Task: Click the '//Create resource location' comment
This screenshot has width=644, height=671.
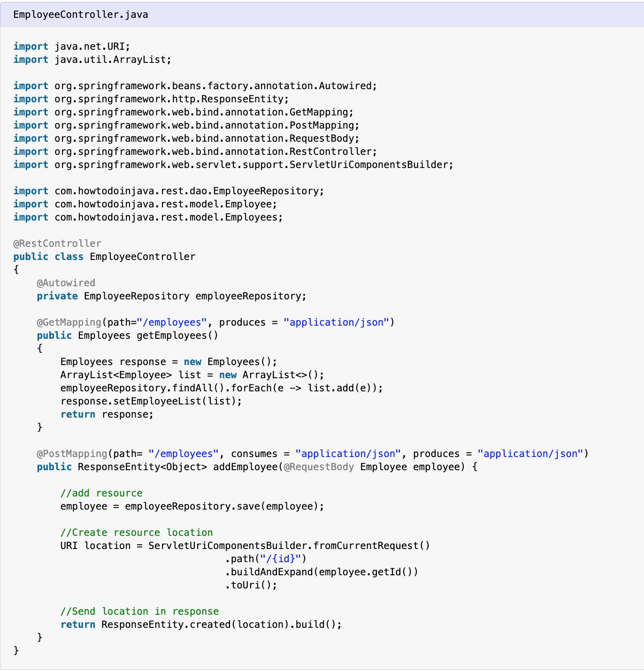Action: point(137,533)
